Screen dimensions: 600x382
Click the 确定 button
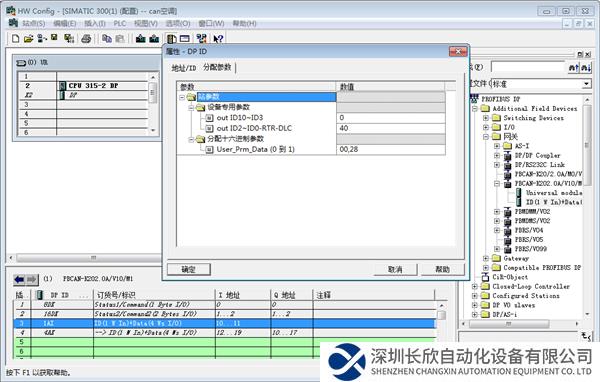[x=189, y=269]
